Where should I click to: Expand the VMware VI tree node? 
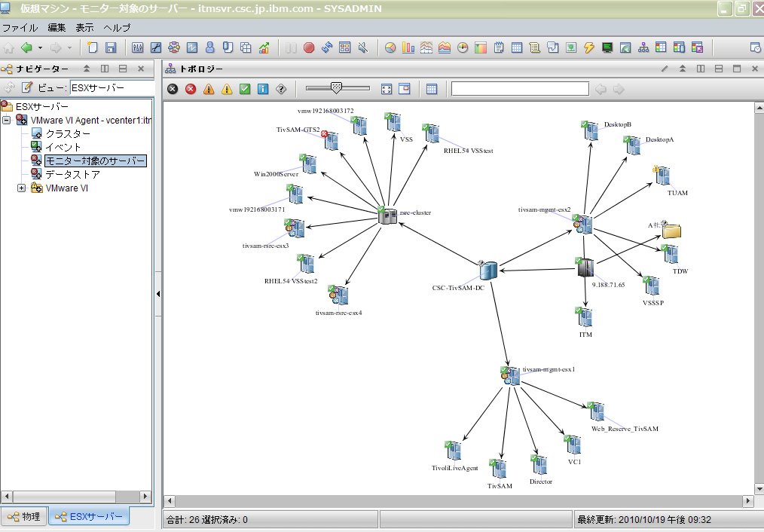tap(21, 188)
